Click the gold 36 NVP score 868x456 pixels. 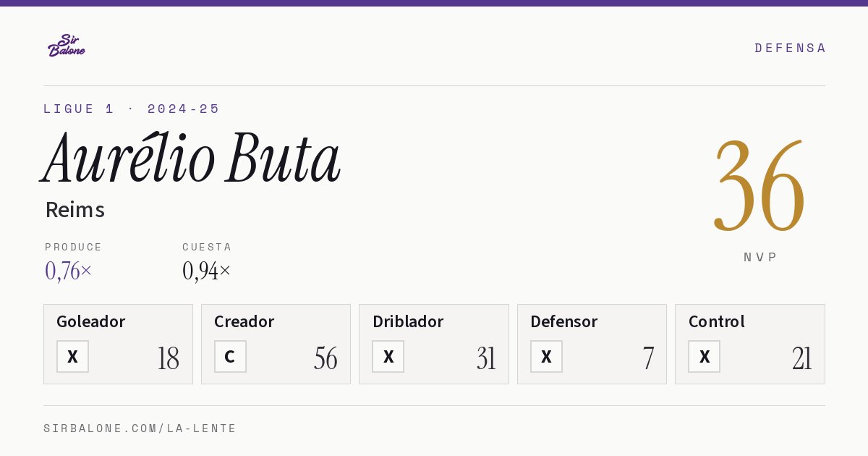[x=759, y=185]
